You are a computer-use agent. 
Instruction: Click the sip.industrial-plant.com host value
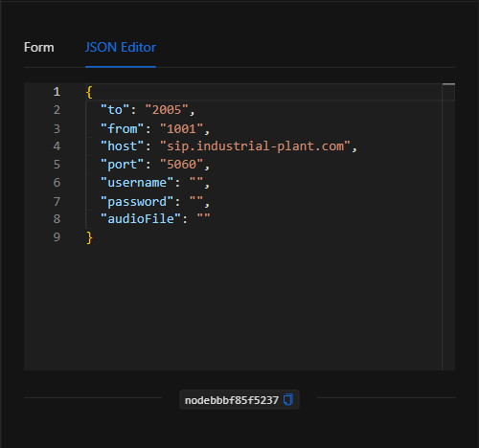point(255,146)
